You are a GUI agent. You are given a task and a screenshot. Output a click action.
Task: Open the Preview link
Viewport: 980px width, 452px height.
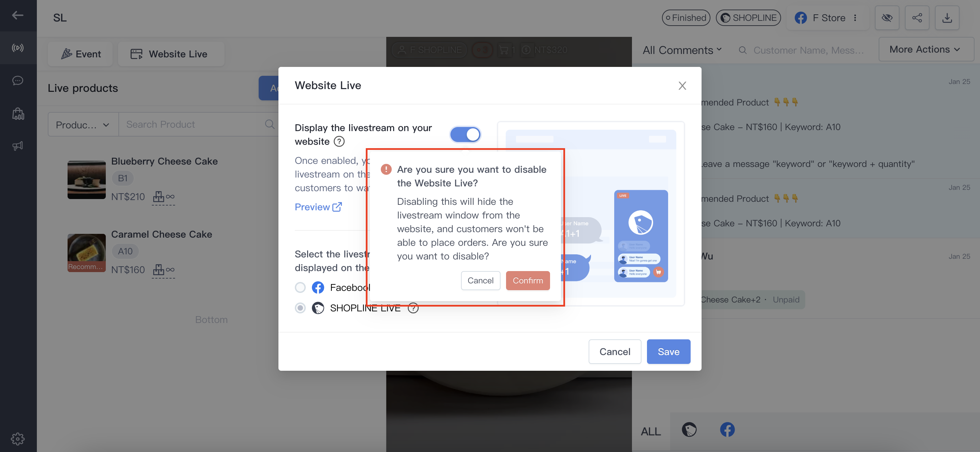(x=318, y=207)
